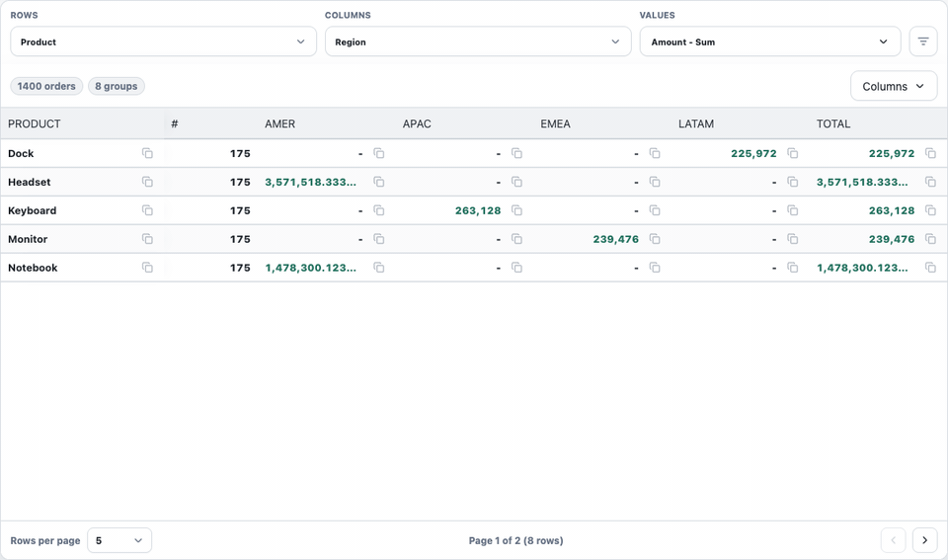Copy Headset EMEA cell value

(655, 182)
